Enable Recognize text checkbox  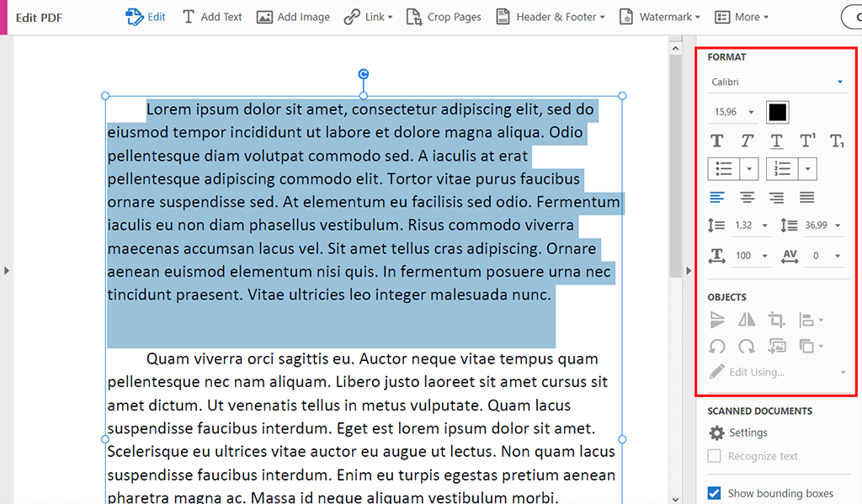pyautogui.click(x=714, y=456)
